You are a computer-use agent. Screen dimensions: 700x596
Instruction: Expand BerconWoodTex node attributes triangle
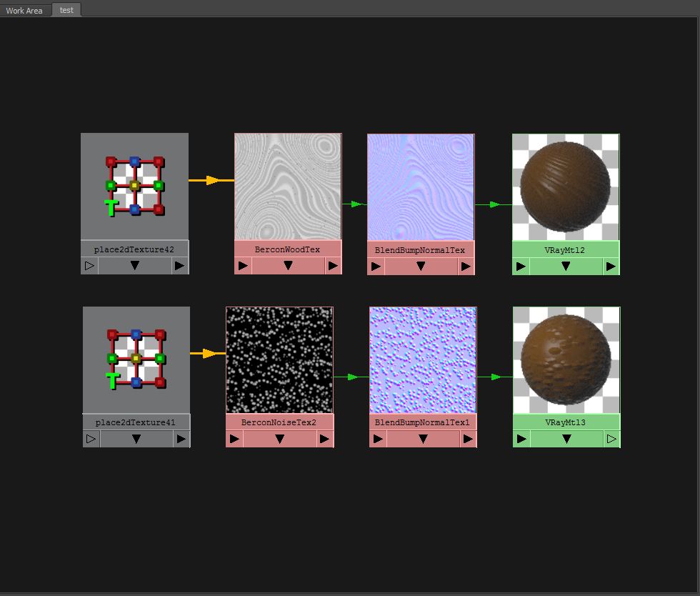(289, 266)
